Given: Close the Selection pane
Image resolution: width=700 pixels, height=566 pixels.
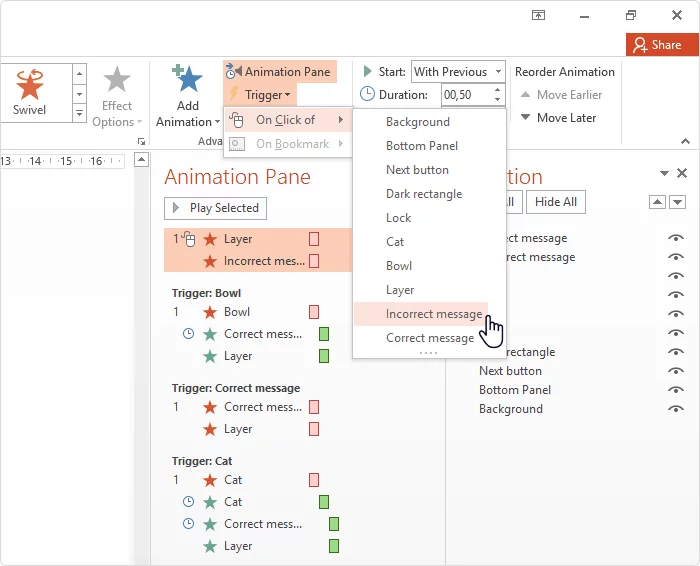Looking at the screenshot, I should tap(682, 173).
